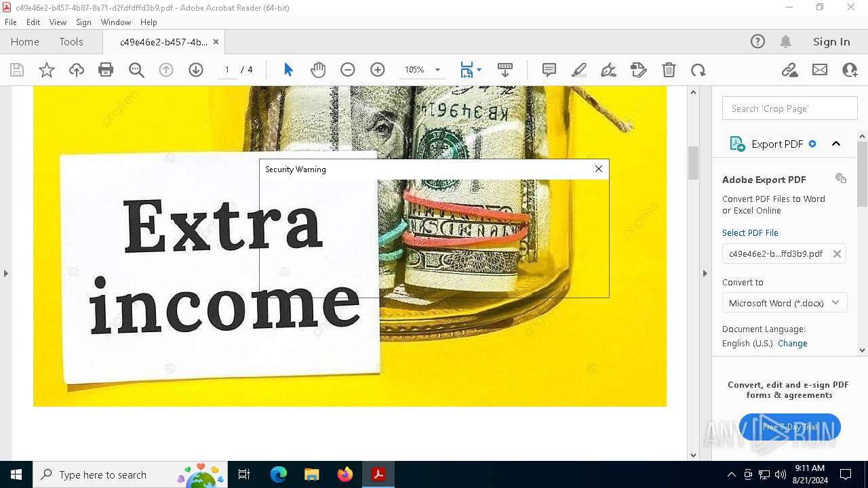
Task: Open the Window menu
Action: click(116, 22)
